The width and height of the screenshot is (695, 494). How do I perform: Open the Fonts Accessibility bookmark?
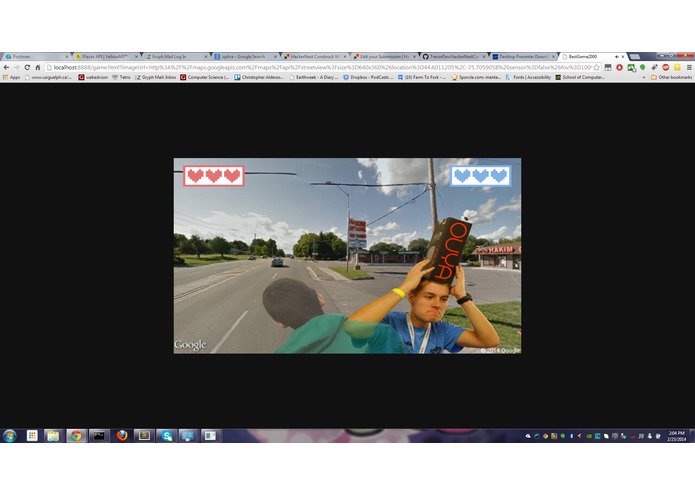[528, 77]
